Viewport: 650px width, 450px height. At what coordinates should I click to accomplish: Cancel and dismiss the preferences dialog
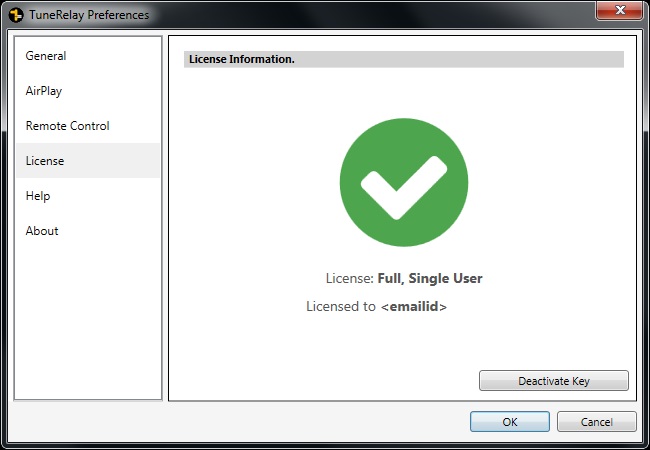click(596, 422)
